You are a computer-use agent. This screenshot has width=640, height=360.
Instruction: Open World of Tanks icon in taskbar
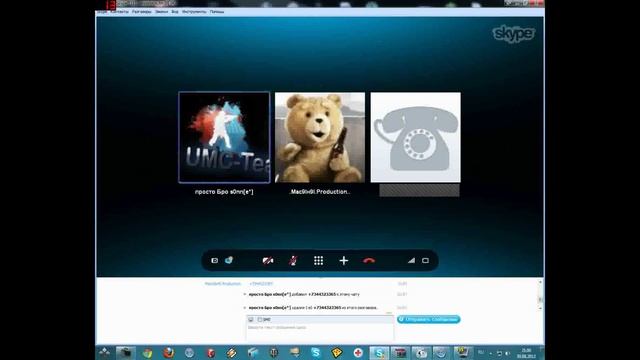pyautogui.click(x=273, y=353)
